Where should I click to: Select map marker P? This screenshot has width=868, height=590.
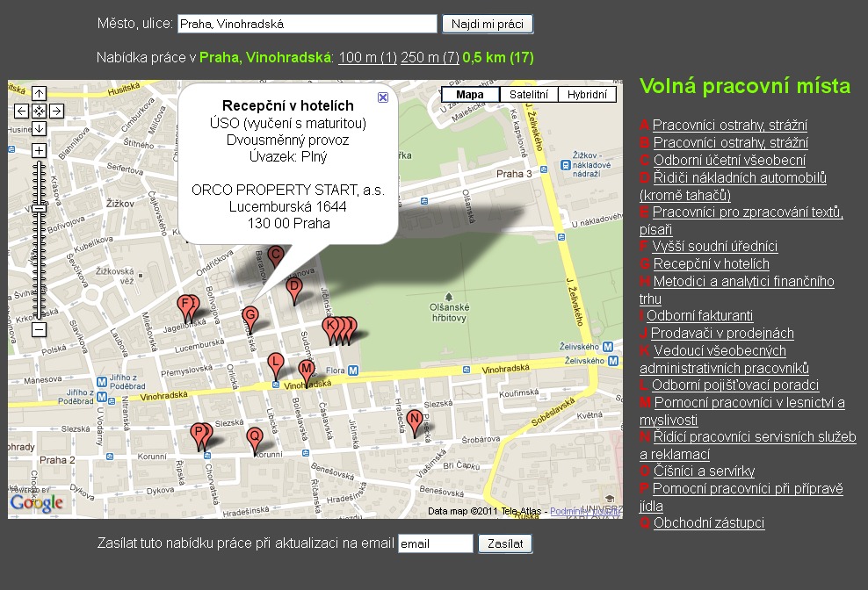click(x=199, y=434)
